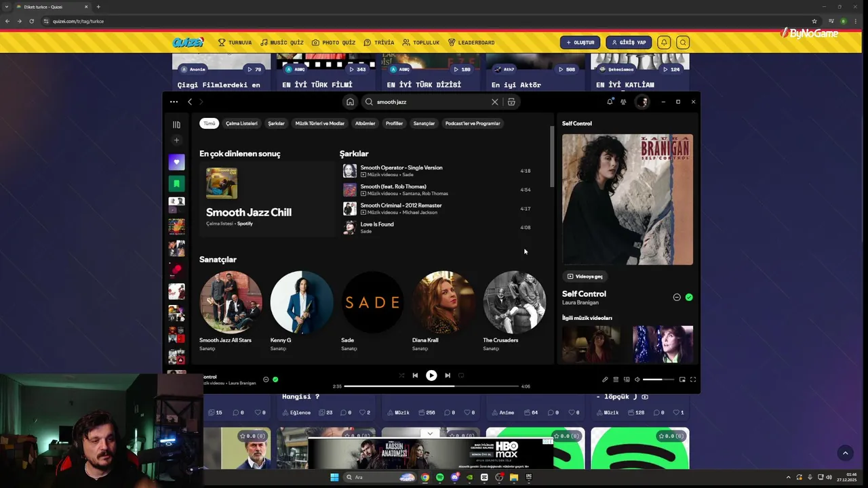
Task: Open TURNUVA menu on Quizei
Action: pyautogui.click(x=235, y=43)
